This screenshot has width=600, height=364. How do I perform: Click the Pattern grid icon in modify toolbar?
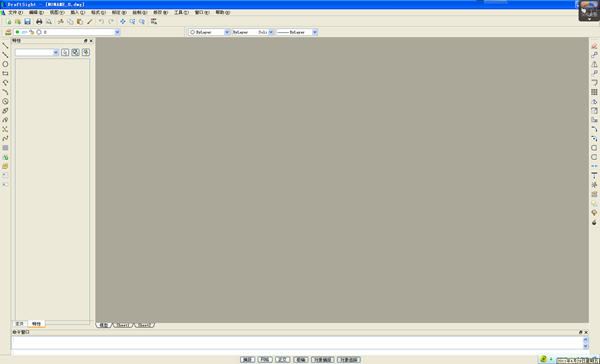[594, 92]
